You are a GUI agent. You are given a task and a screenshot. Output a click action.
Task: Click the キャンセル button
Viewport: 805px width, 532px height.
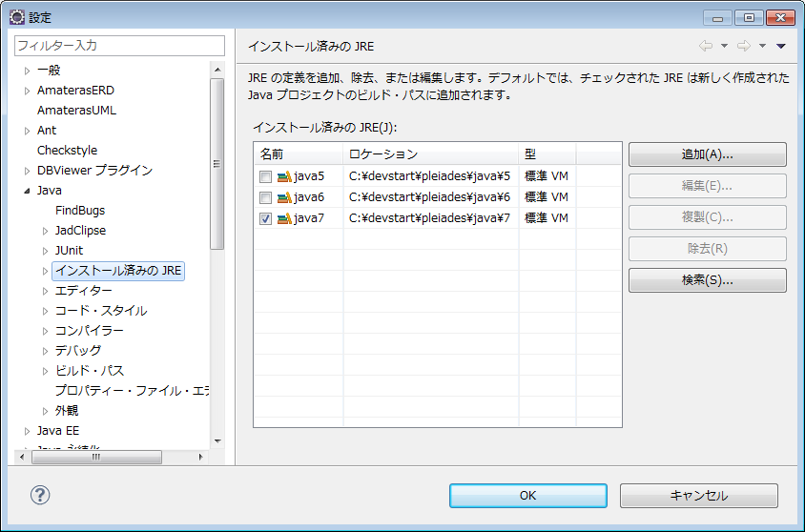pyautogui.click(x=699, y=496)
